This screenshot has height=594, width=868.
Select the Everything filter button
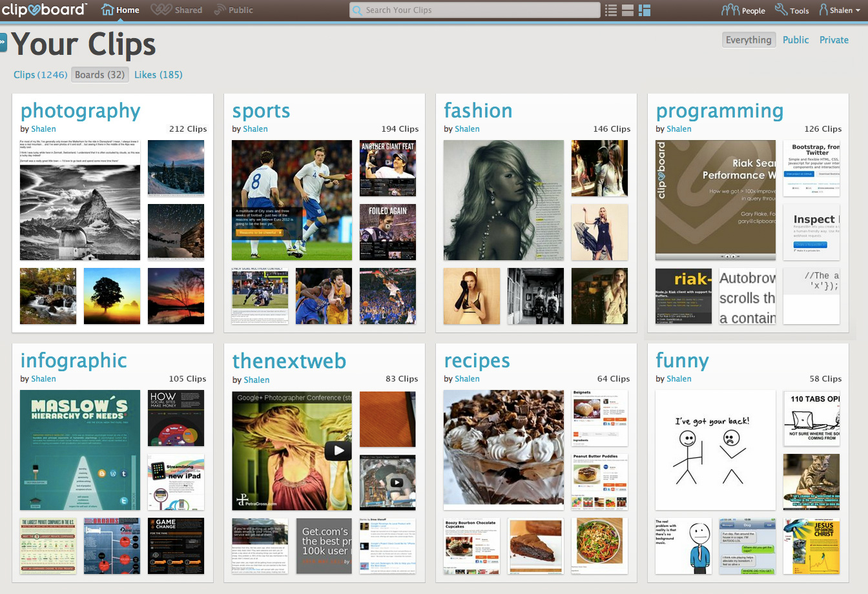[749, 39]
